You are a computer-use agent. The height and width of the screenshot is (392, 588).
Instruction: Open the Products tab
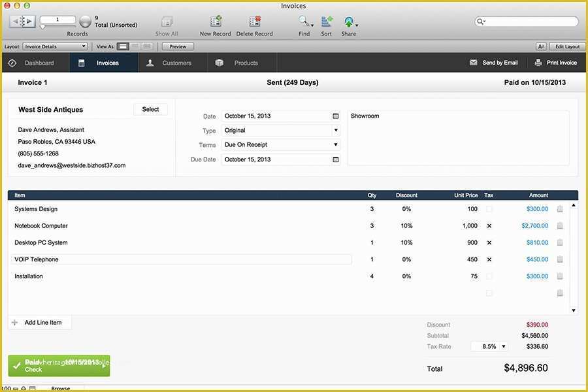coord(242,63)
